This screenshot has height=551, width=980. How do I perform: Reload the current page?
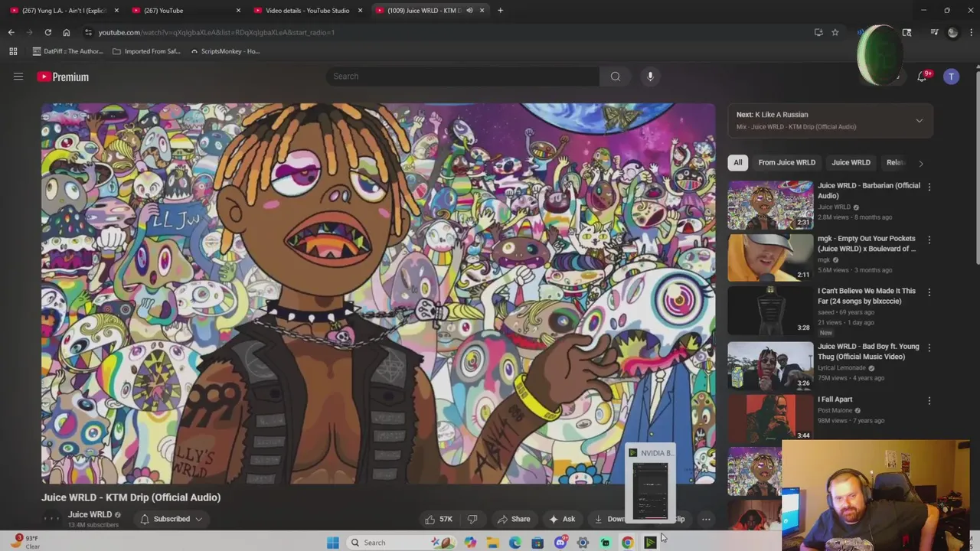click(47, 32)
